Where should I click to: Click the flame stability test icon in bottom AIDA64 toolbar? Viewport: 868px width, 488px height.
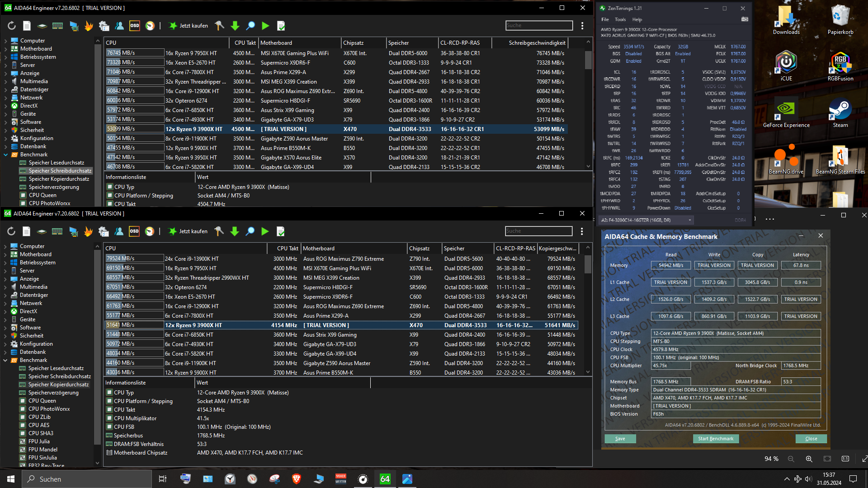click(88, 231)
